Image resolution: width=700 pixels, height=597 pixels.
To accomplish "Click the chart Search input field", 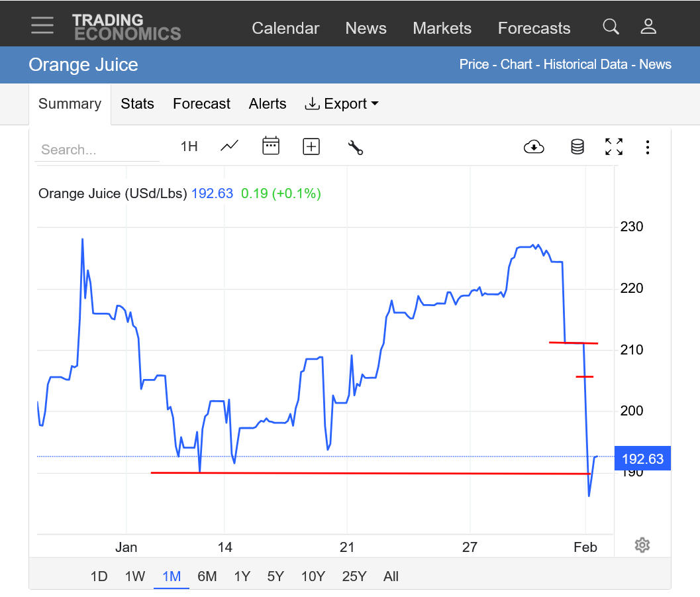I will point(97,150).
